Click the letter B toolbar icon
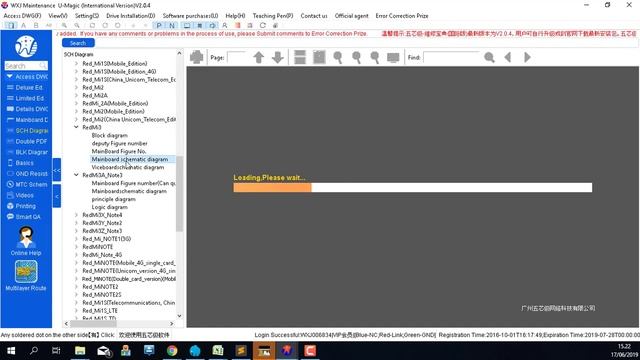The image size is (640, 360). pyautogui.click(x=36, y=25)
